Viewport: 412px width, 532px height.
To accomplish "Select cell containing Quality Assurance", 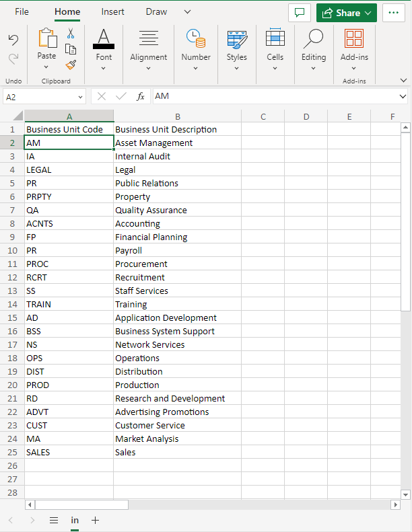I will coord(177,210).
